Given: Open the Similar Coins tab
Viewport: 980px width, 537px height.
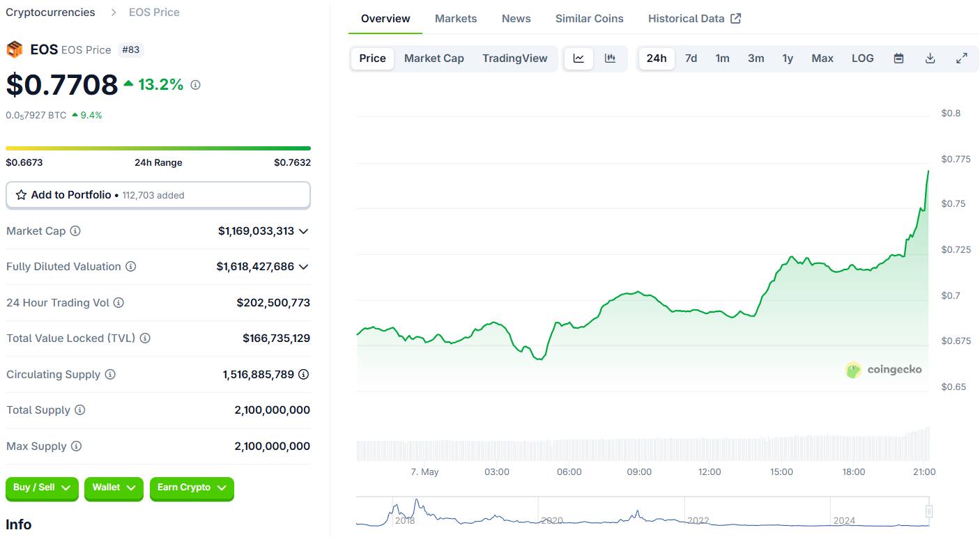Looking at the screenshot, I should click(x=590, y=19).
